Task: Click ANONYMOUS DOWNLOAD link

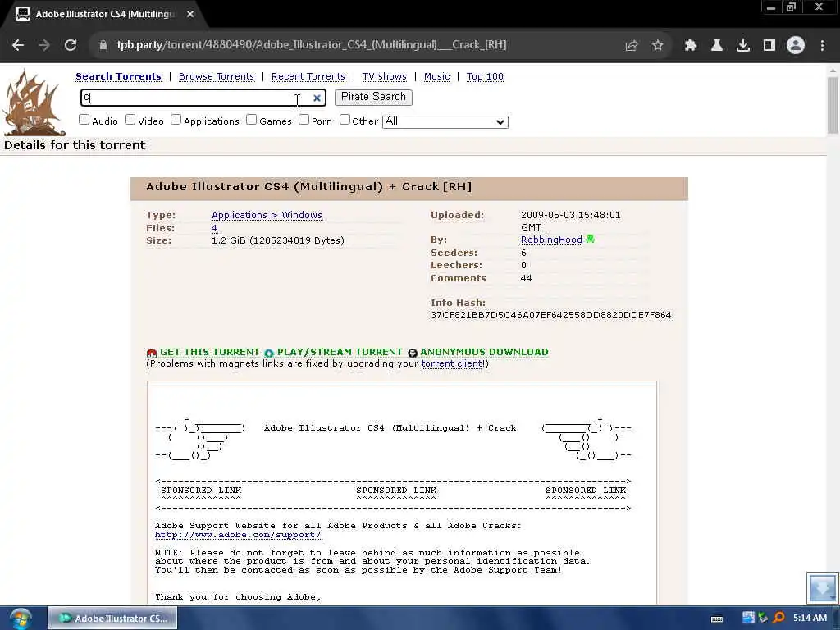Action: [x=484, y=352]
